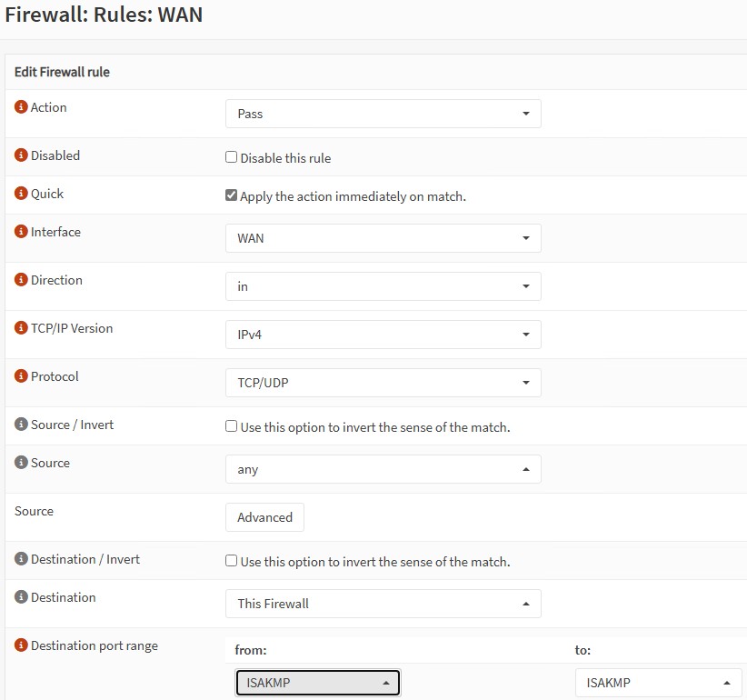
Task: Open the Protocol dropdown showing TCP/UDP
Action: click(x=383, y=383)
